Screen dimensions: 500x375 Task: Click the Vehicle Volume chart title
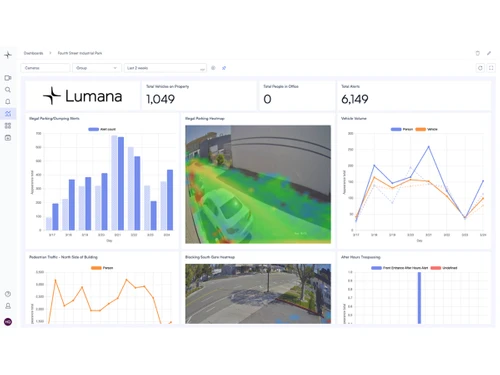point(354,118)
